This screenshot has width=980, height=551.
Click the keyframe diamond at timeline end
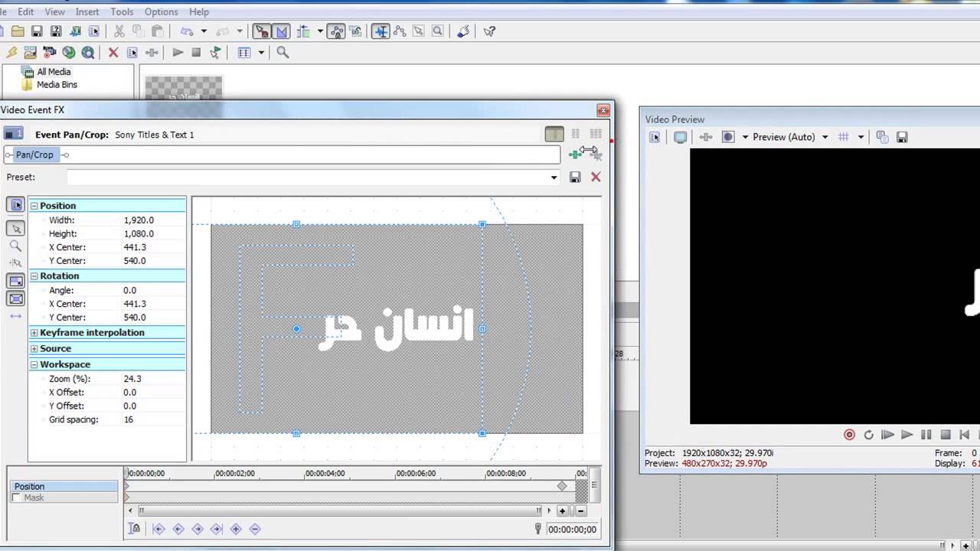562,486
